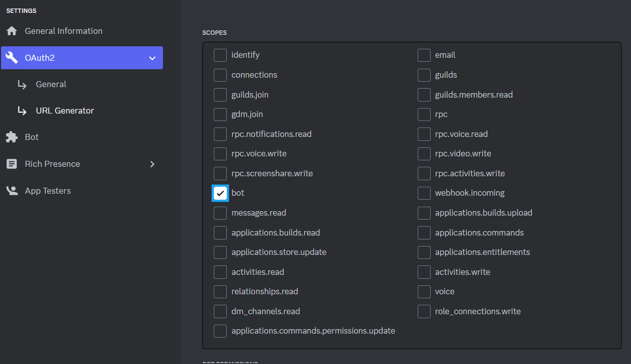Enable rpc.screenshare.write scope
The height and width of the screenshot is (364, 631).
(220, 174)
